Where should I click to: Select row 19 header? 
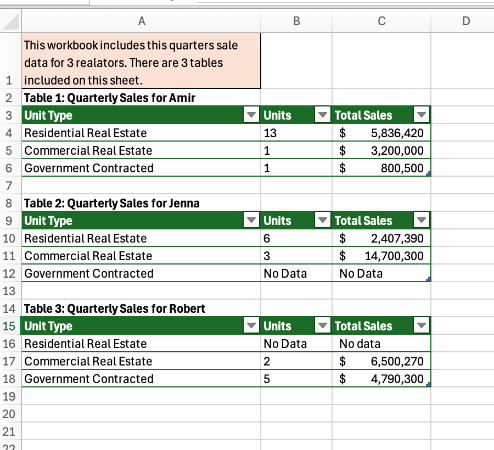11,396
